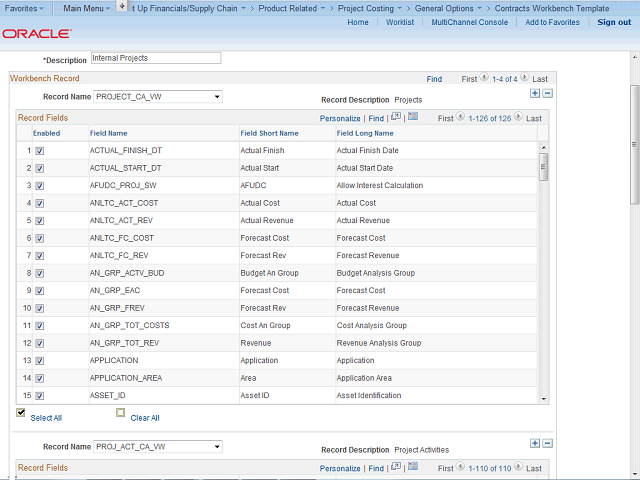The width and height of the screenshot is (640, 480).
Task: Open Record Name dropdown showing PROJ_ACT_CA_VW
Action: 158,447
